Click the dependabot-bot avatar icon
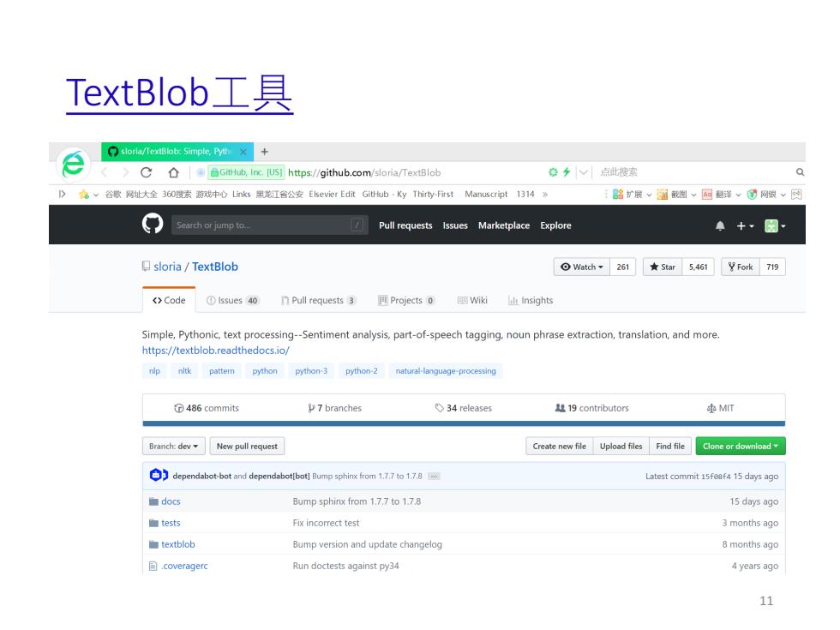 [159, 475]
